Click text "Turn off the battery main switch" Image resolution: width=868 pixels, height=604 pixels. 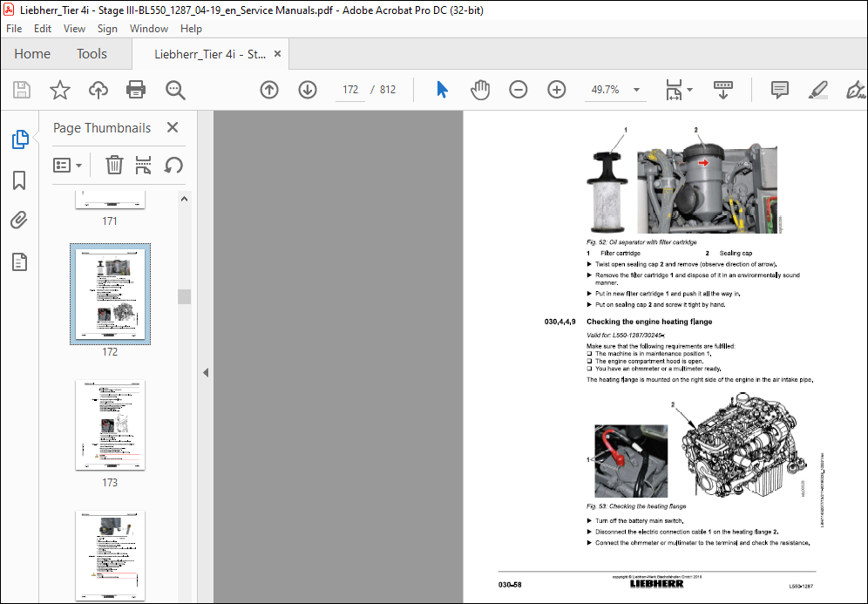coord(639,521)
